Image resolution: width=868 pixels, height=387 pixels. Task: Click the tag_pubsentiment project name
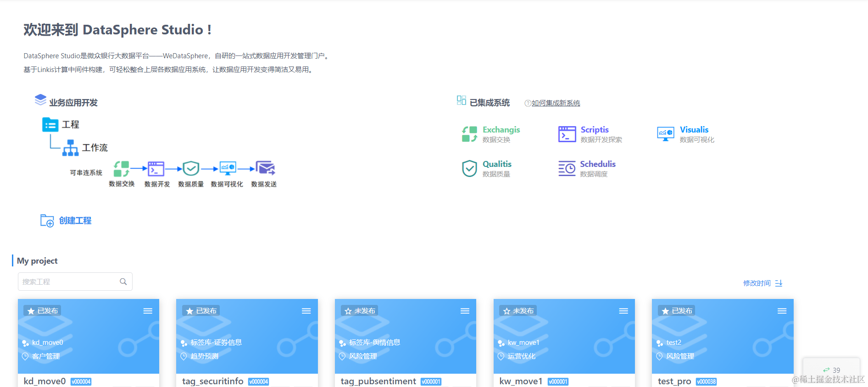[x=378, y=381]
